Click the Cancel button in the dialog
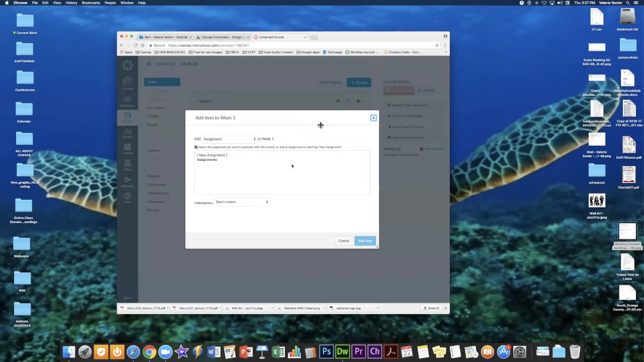The height and width of the screenshot is (362, 644). pyautogui.click(x=344, y=241)
